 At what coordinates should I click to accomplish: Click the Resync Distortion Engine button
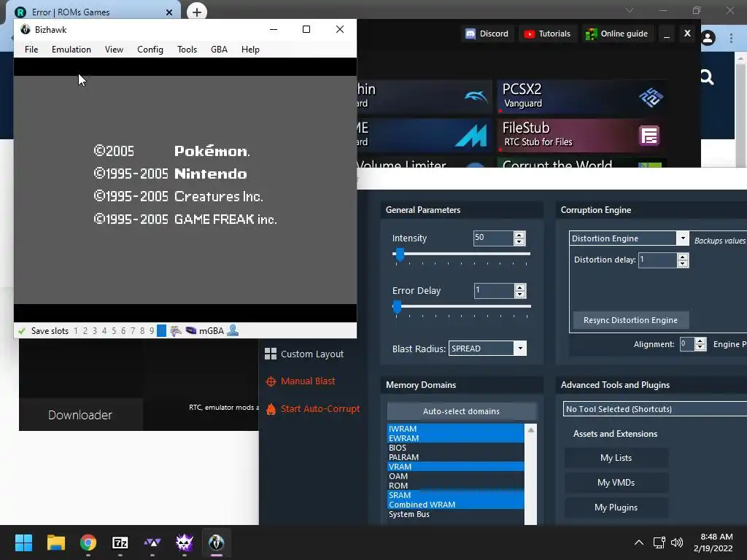tap(630, 320)
